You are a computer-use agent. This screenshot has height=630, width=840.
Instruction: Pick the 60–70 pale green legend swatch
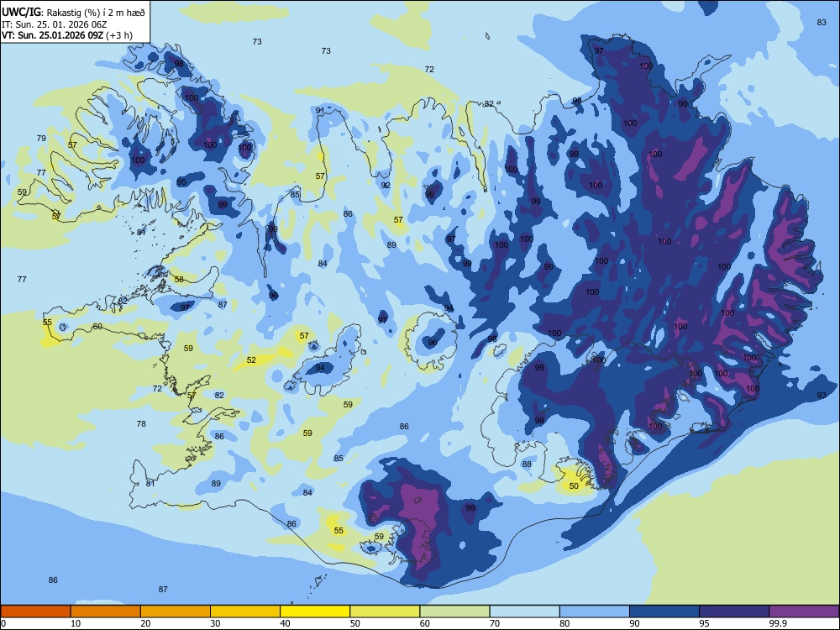click(x=454, y=612)
